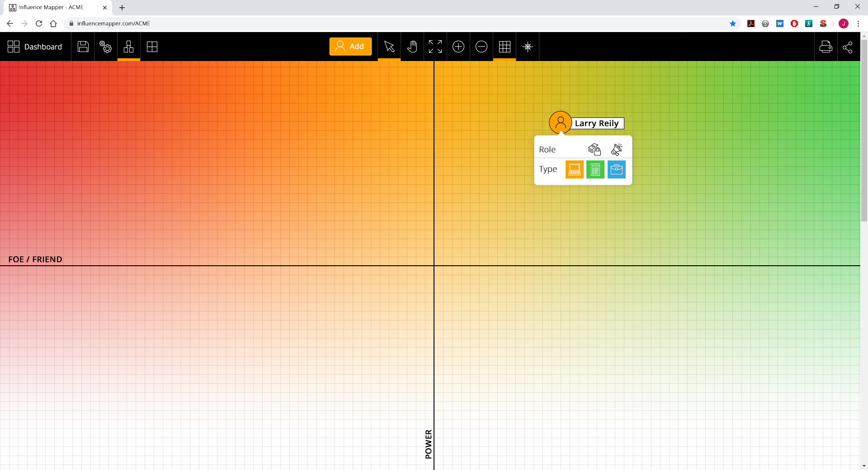Select the blue briefcase type swatch
Screen dimensions: 868x470
point(617,169)
